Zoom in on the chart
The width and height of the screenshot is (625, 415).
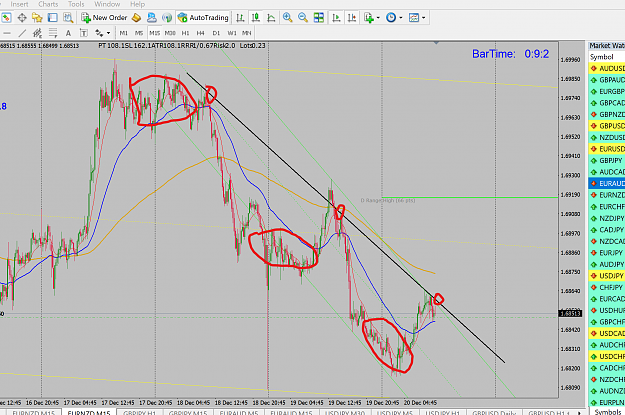pos(287,18)
